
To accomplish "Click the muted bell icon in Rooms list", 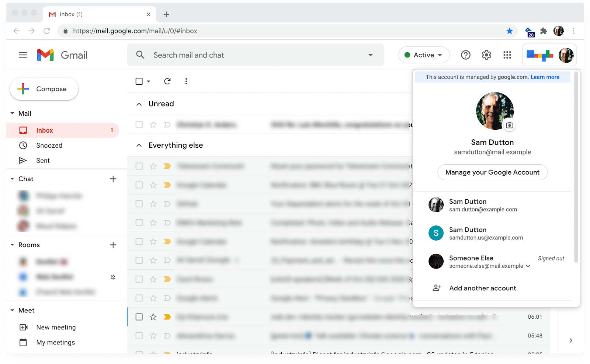I will coord(113,277).
